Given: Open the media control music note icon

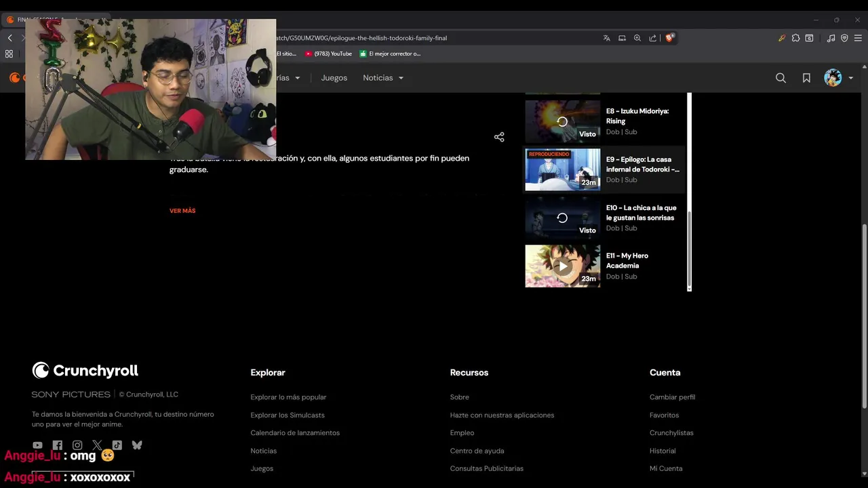Looking at the screenshot, I should coord(831,38).
